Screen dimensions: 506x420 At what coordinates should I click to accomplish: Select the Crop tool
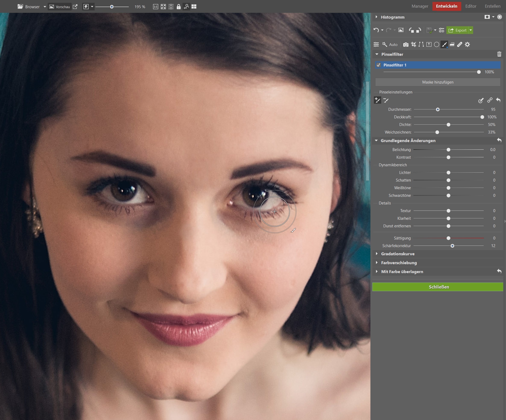click(x=414, y=44)
